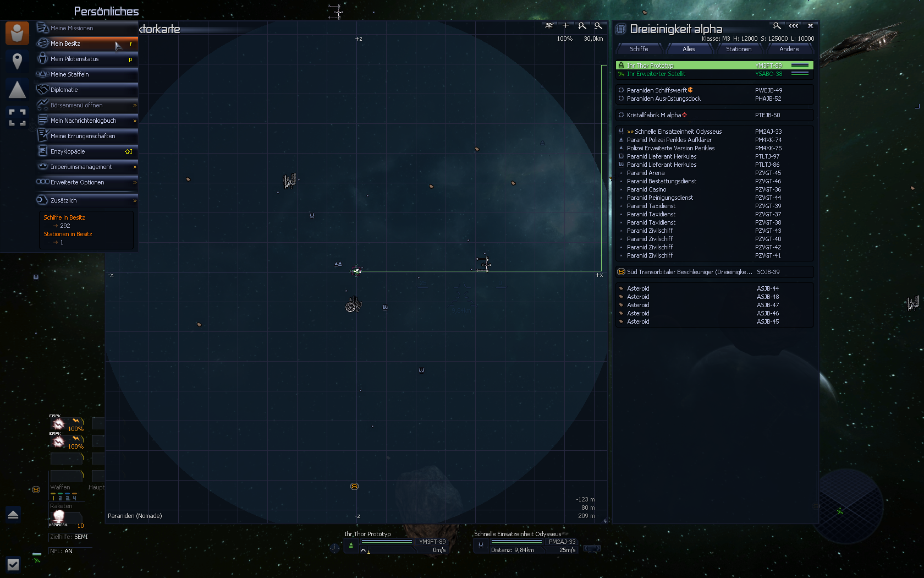The height and width of the screenshot is (578, 924).
Task: Click the plus icon on sector map toolbar
Action: tap(565, 25)
